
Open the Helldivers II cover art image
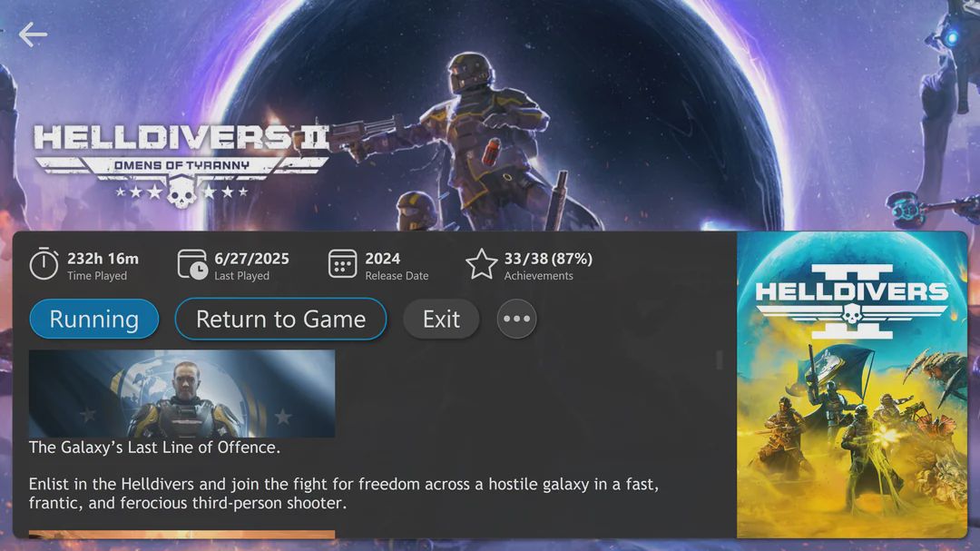click(x=852, y=385)
